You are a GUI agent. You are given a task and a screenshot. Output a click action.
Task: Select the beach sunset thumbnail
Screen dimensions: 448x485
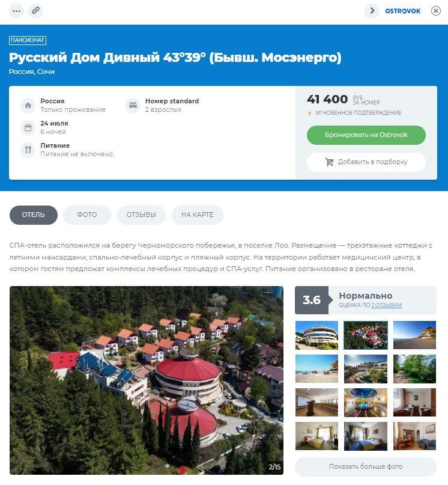coord(414,335)
